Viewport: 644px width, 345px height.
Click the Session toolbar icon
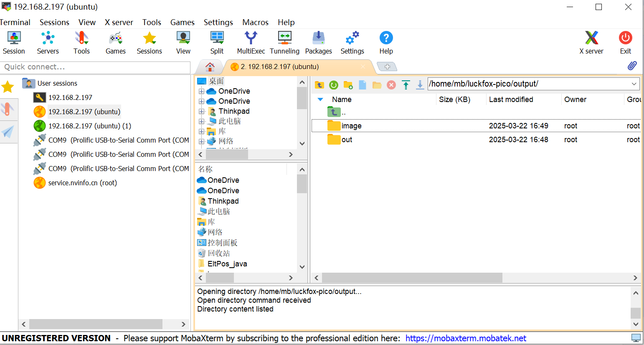pyautogui.click(x=14, y=43)
